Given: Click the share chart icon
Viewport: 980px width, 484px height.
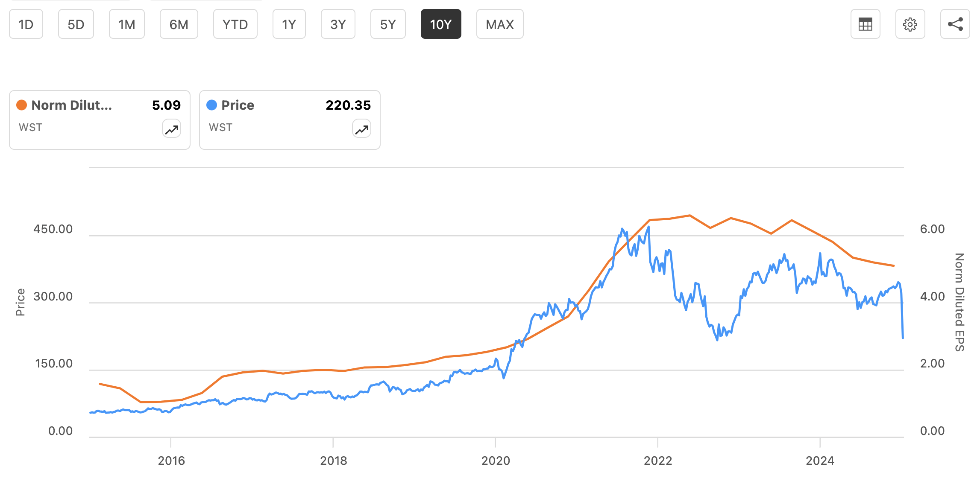Looking at the screenshot, I should click(955, 24).
